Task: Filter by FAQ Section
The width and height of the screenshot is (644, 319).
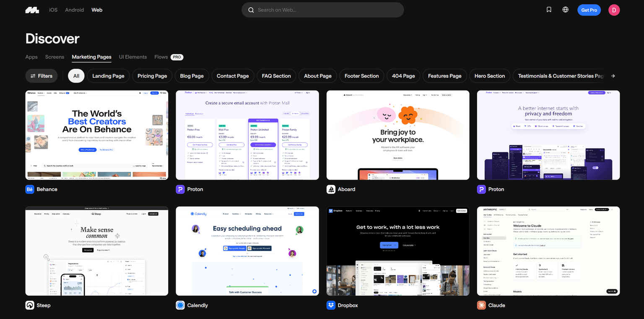Action: point(276,76)
